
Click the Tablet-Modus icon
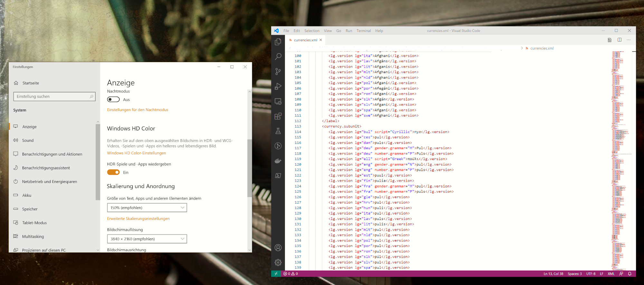(15, 223)
